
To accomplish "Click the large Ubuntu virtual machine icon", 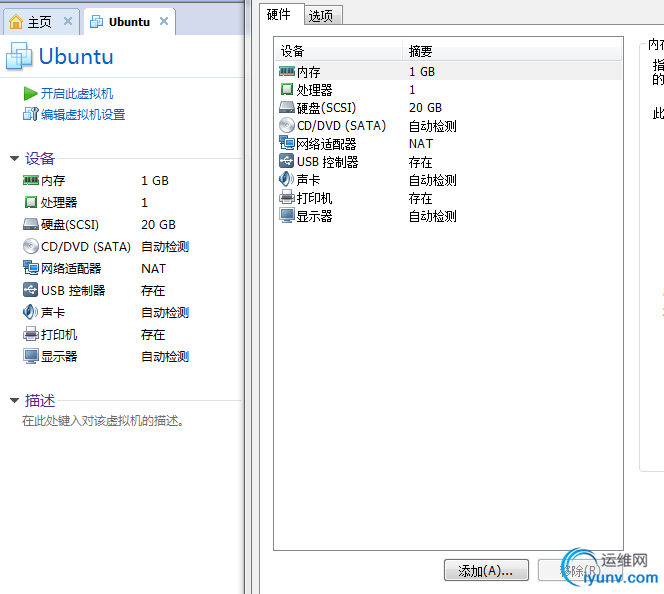I will [19, 56].
